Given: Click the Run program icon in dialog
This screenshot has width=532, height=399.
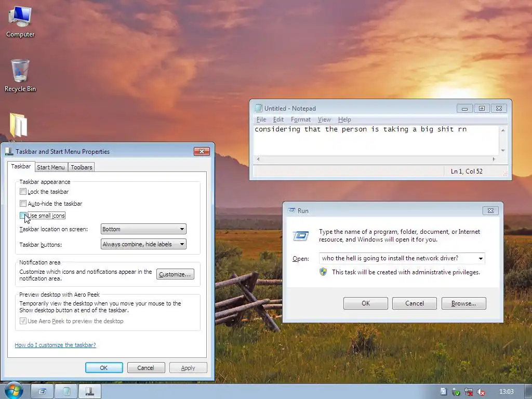Looking at the screenshot, I should point(301,235).
